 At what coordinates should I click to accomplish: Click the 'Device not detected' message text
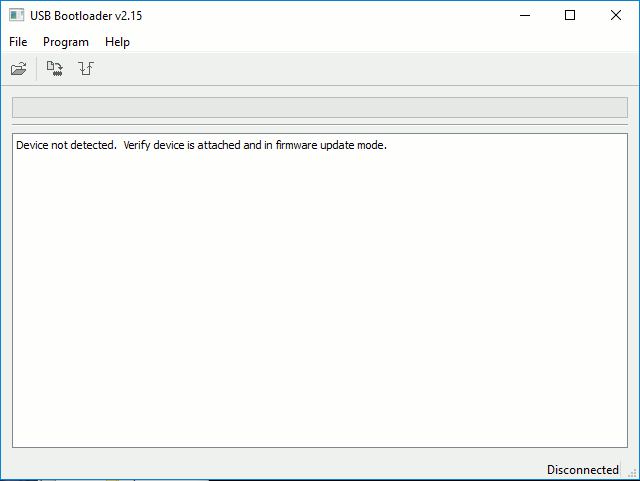tap(200, 145)
